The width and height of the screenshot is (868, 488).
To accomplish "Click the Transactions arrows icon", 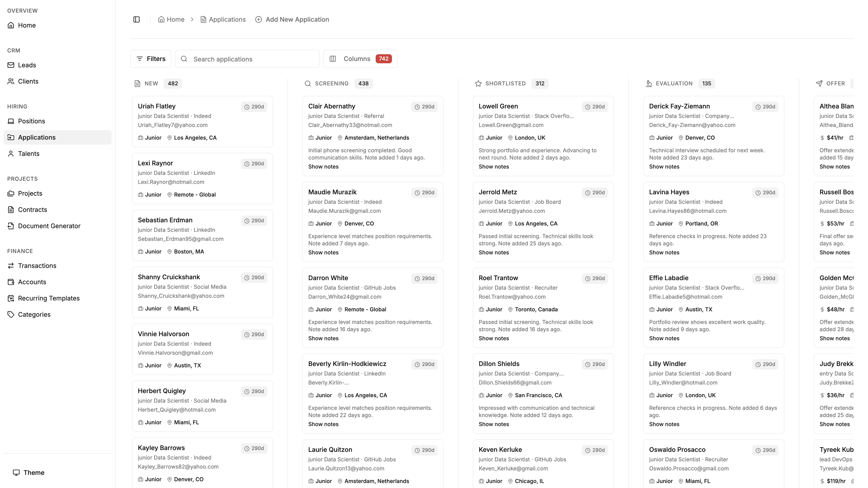I will click(x=11, y=266).
